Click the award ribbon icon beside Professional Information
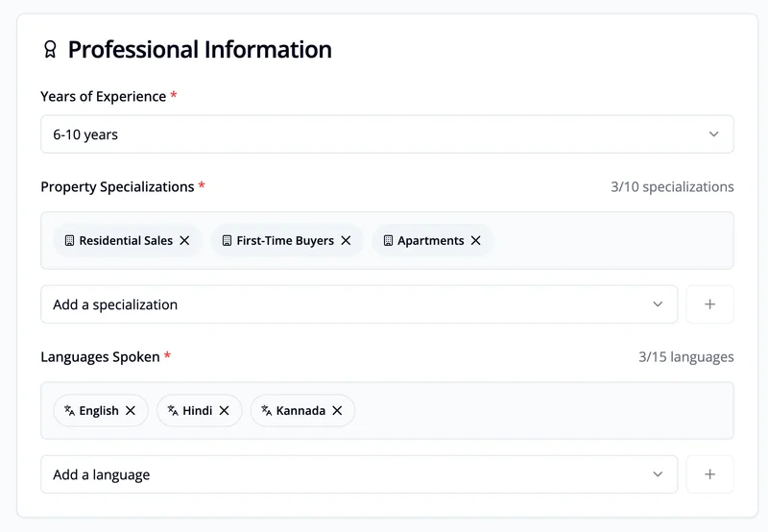 point(50,50)
